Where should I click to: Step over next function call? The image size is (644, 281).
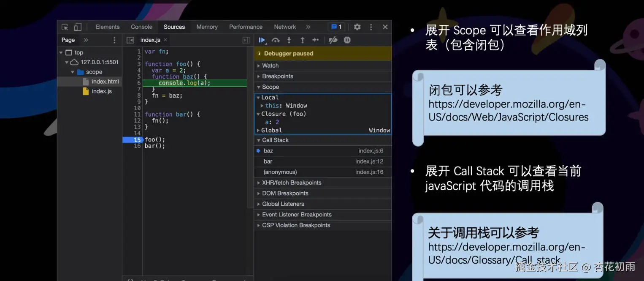276,40
